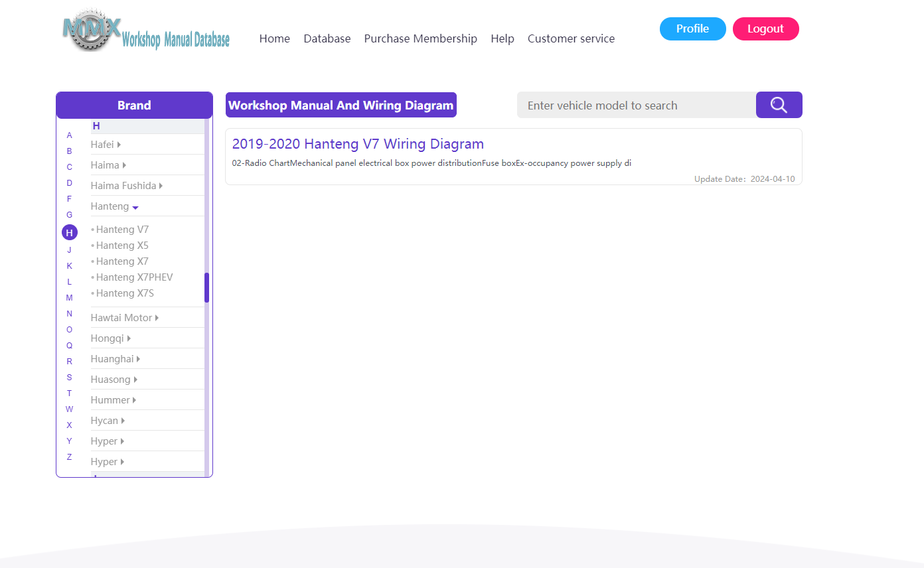
Task: Select the Hanteng X7S model
Action: (x=125, y=293)
